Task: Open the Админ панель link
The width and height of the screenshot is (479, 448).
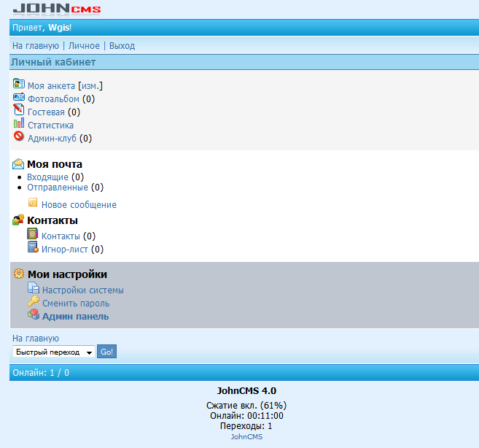Action: point(75,317)
